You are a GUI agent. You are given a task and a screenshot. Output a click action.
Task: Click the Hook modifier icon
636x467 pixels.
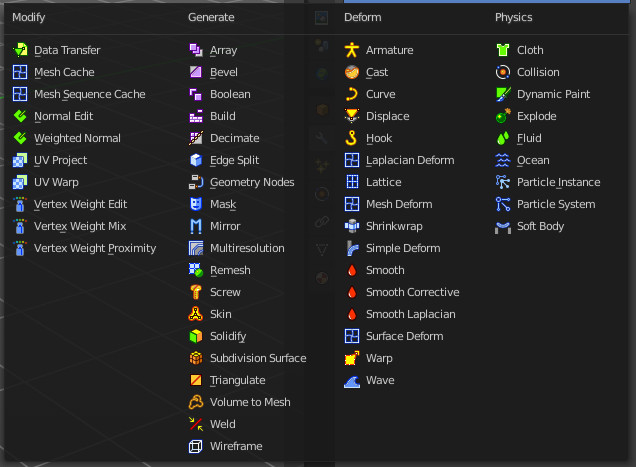click(x=352, y=138)
